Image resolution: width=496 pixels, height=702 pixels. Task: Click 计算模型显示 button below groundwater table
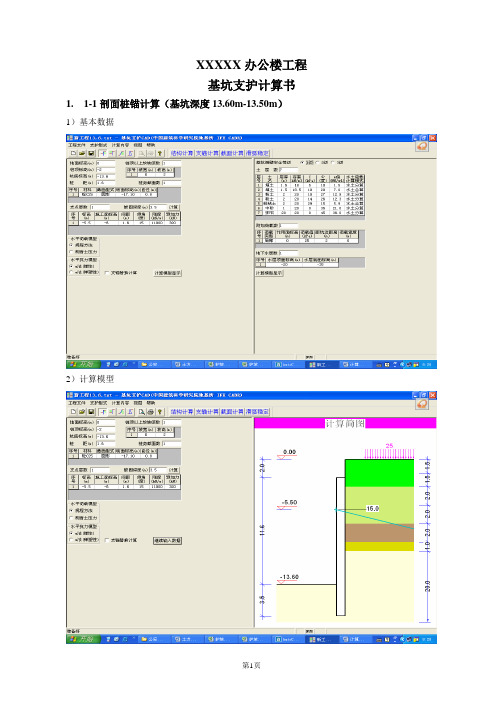(269, 273)
